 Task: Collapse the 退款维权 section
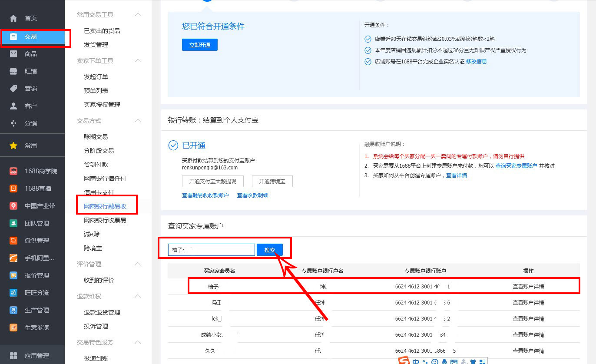[x=138, y=296]
